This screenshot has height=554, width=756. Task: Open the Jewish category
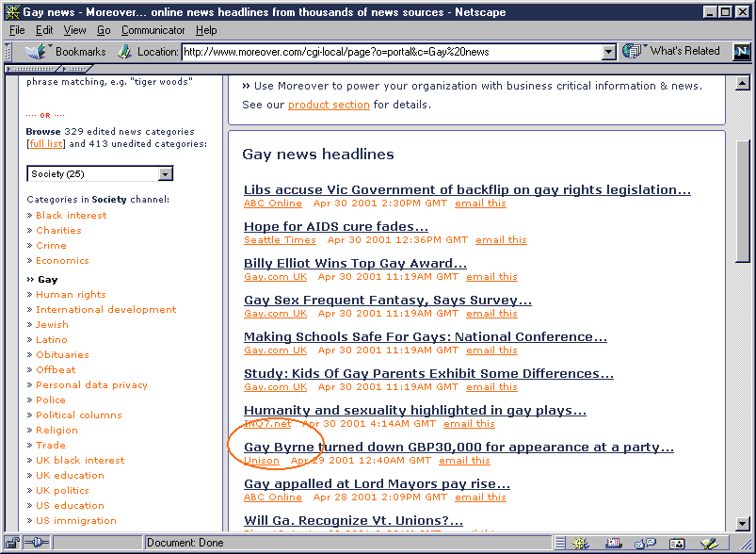coord(52,324)
